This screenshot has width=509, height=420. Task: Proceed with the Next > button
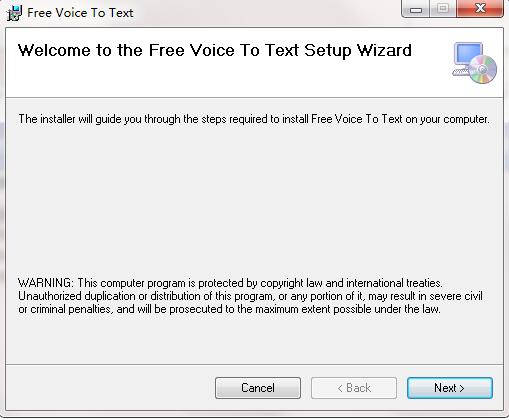click(450, 388)
